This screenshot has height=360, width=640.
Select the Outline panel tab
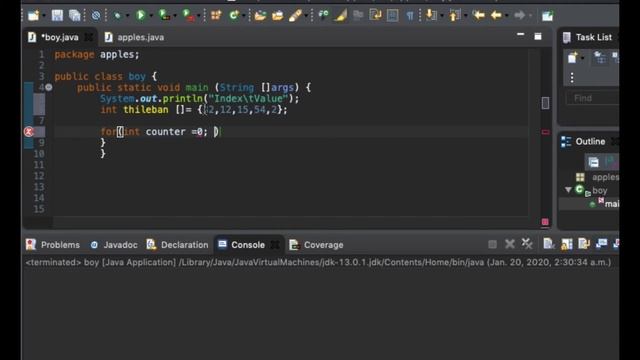pyautogui.click(x=584, y=142)
